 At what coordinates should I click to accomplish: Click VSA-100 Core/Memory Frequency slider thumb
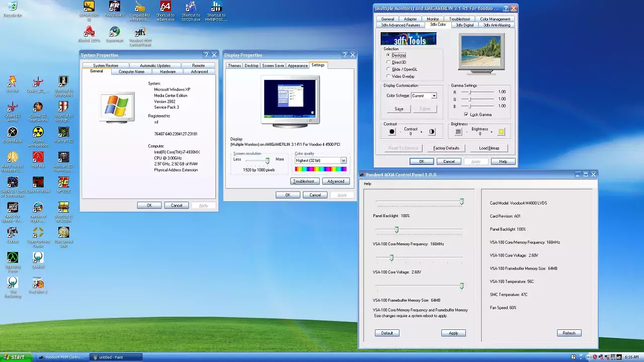click(x=396, y=230)
